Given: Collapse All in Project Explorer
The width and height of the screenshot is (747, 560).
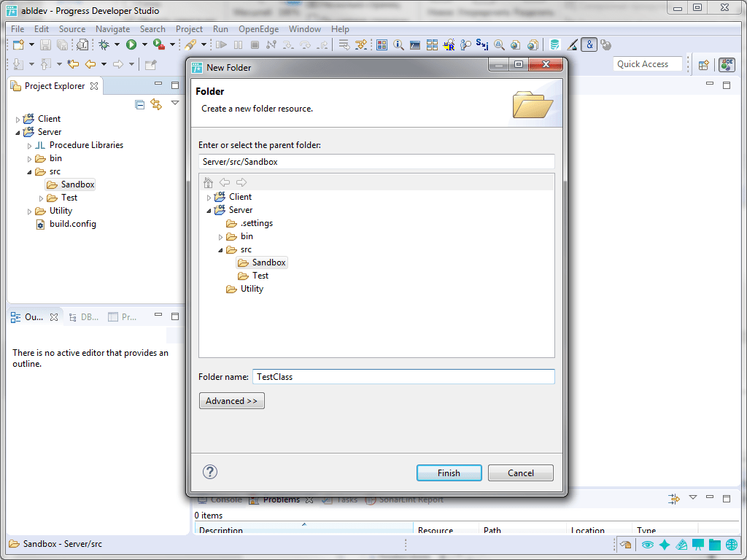Looking at the screenshot, I should (x=139, y=104).
